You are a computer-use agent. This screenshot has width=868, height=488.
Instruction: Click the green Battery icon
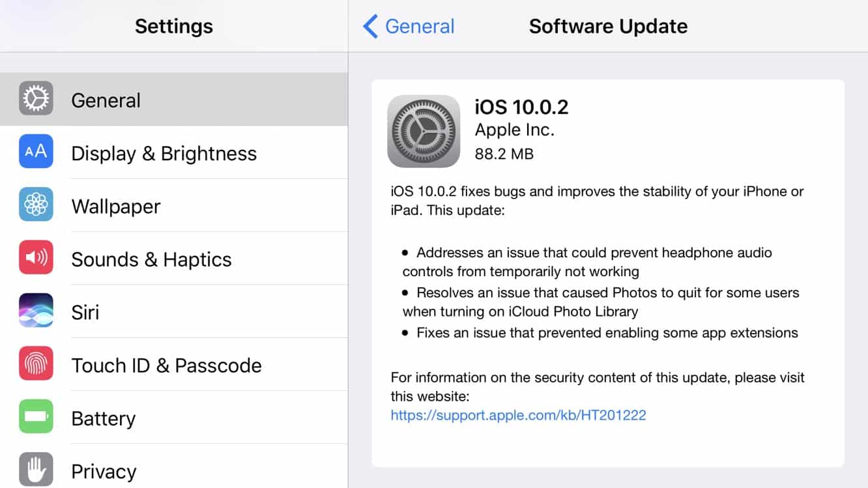(36, 417)
